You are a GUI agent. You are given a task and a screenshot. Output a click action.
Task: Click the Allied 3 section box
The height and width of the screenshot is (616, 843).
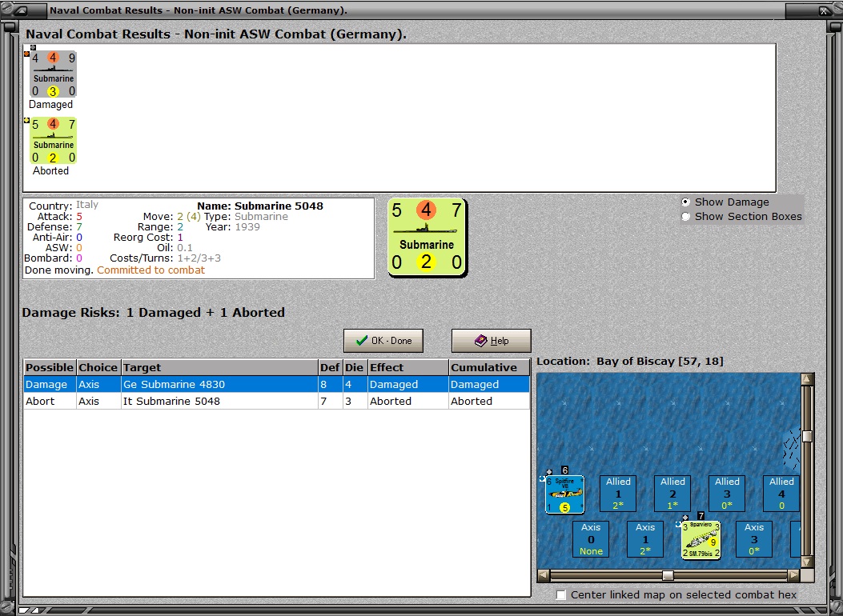pyautogui.click(x=727, y=494)
